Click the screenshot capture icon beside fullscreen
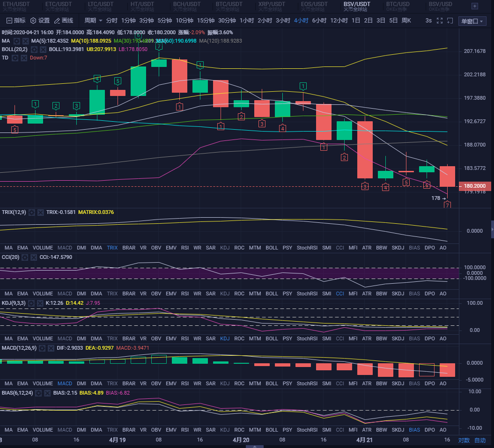The height and width of the screenshot is (448, 494). click(x=450, y=21)
